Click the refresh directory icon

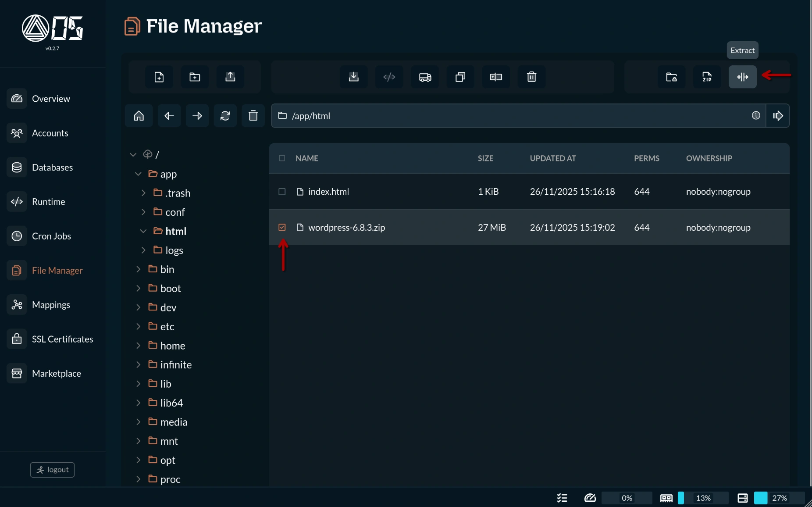pos(225,116)
